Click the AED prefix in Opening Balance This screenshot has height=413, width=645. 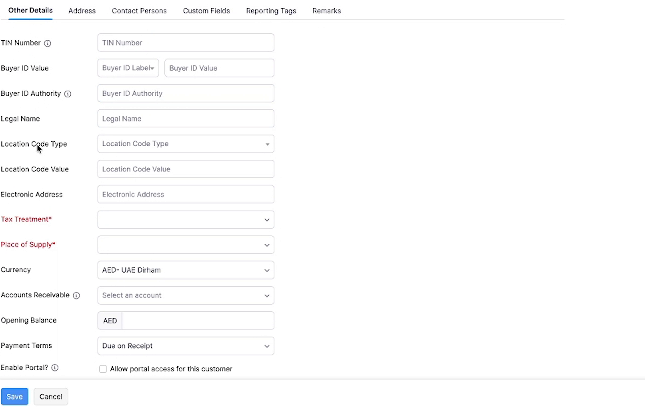pyautogui.click(x=110, y=320)
